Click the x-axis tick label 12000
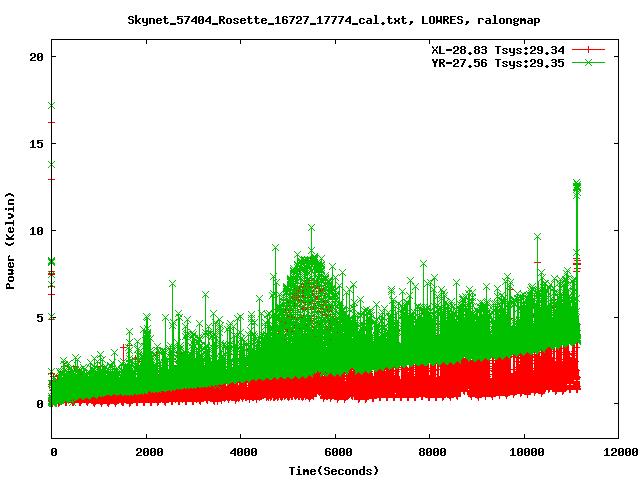This screenshot has width=640, height=480. 621,452
